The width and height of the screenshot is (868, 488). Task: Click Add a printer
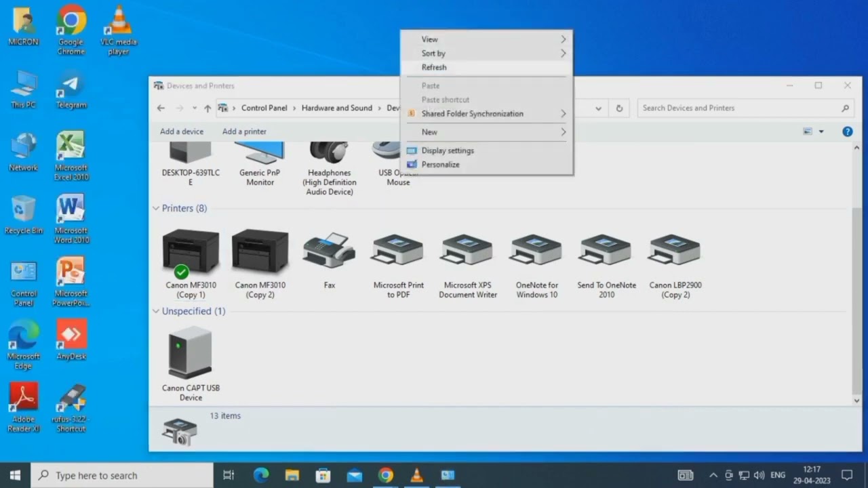[x=244, y=131]
